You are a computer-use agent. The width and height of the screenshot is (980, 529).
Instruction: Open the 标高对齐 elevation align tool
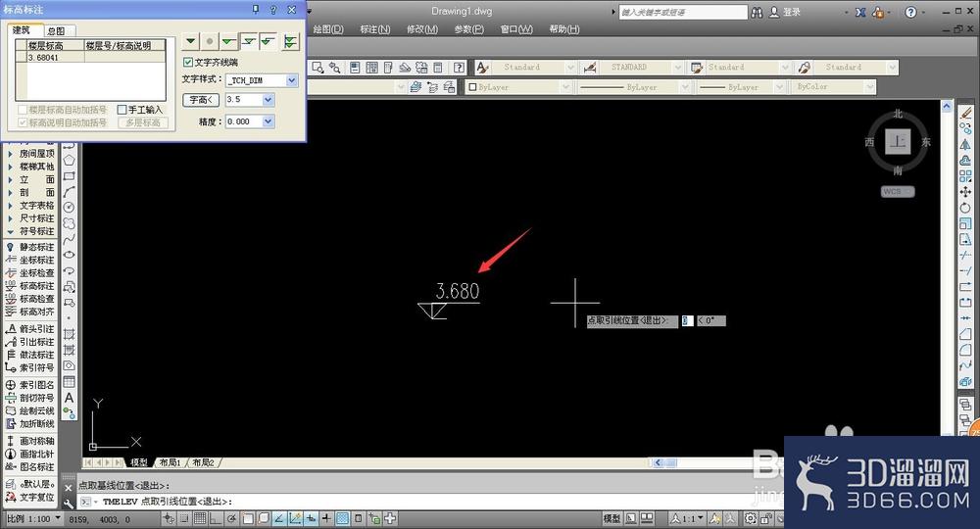(30, 312)
